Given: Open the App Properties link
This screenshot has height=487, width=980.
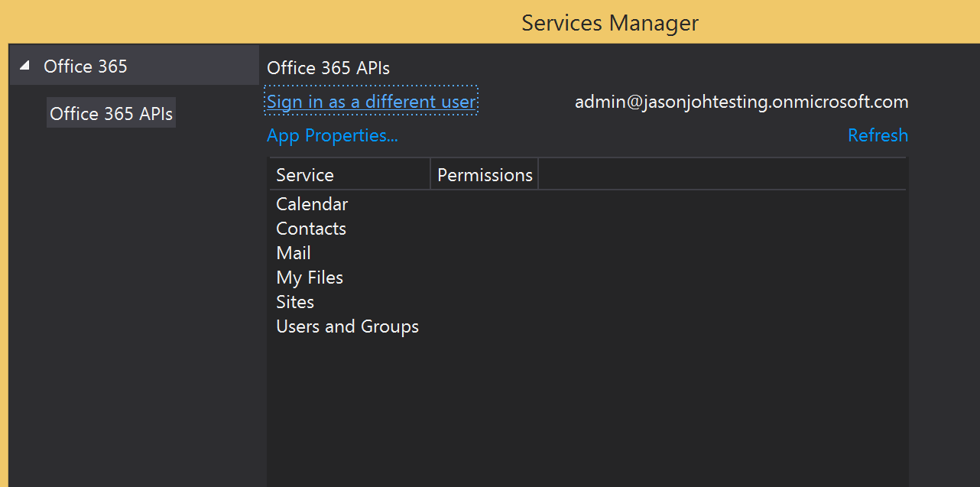Looking at the screenshot, I should [x=332, y=135].
